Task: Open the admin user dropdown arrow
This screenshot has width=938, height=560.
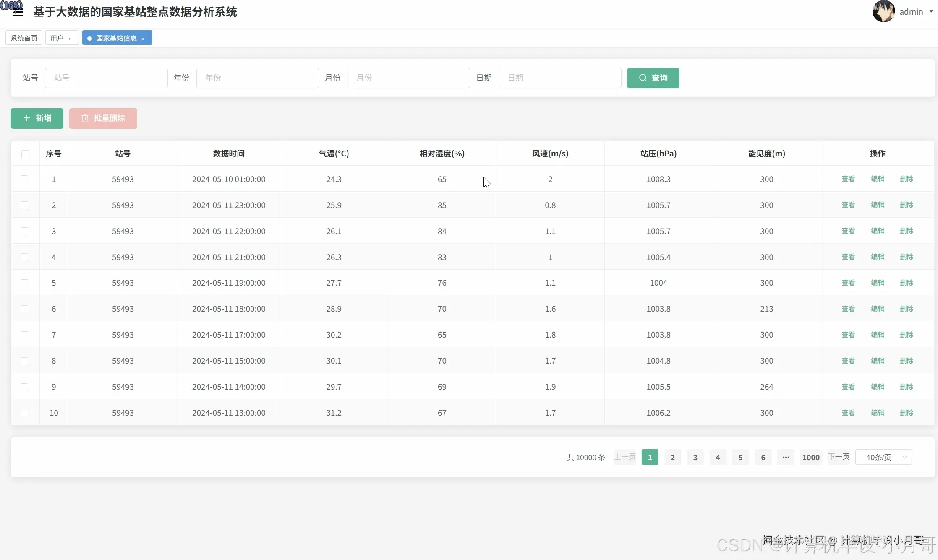Action: pyautogui.click(x=931, y=11)
